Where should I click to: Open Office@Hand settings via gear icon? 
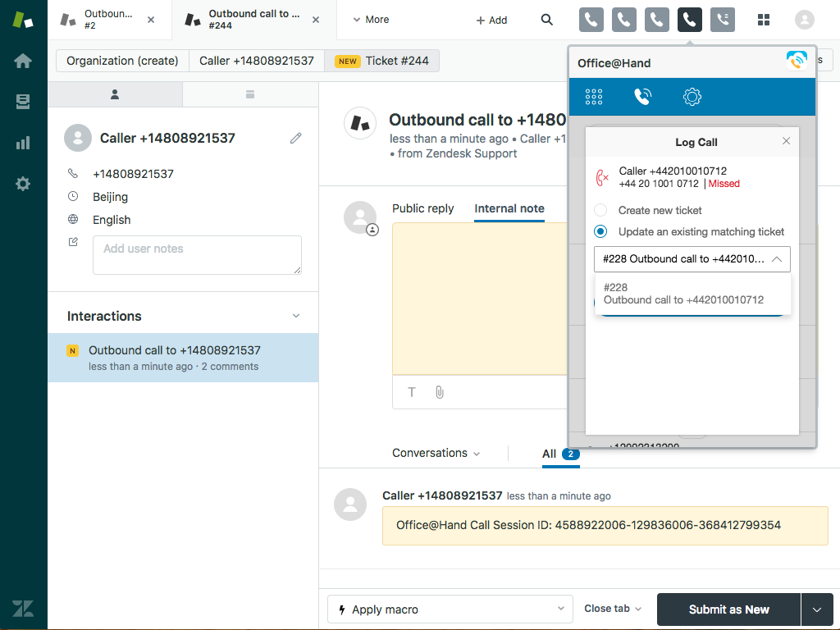[692, 96]
